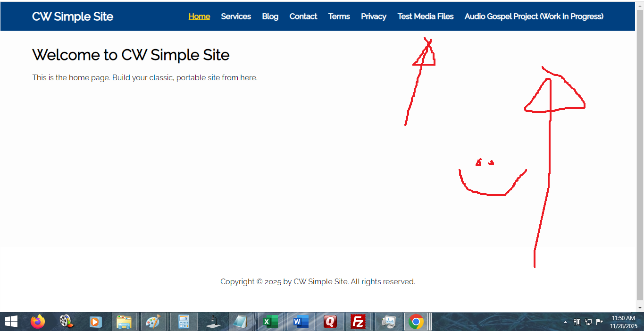Open Firefox from the taskbar
This screenshot has height=331, width=644.
[x=37, y=322]
